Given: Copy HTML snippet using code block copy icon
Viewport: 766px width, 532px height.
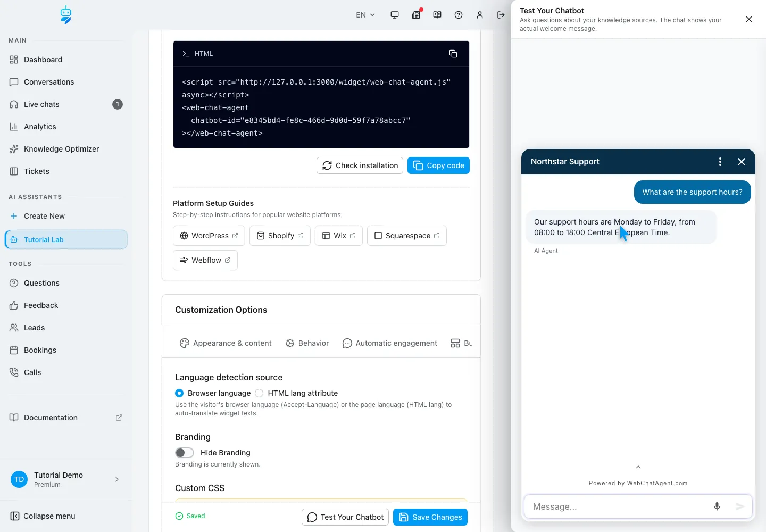Looking at the screenshot, I should point(453,54).
